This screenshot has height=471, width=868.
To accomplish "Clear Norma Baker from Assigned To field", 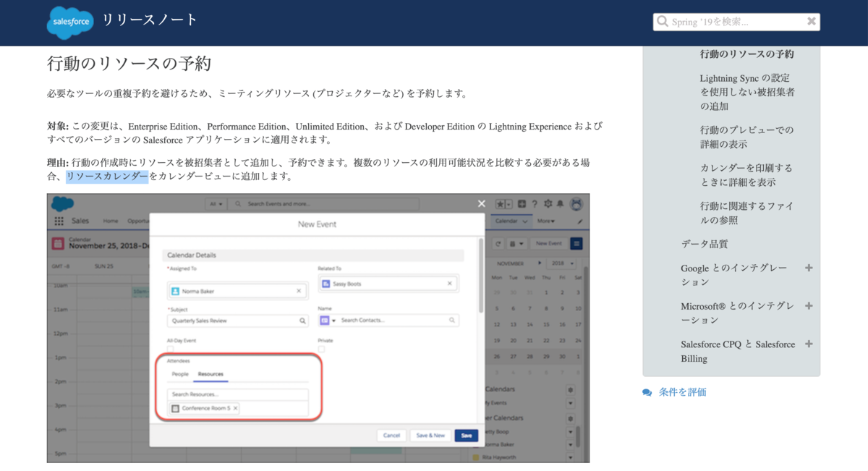I will 299,291.
